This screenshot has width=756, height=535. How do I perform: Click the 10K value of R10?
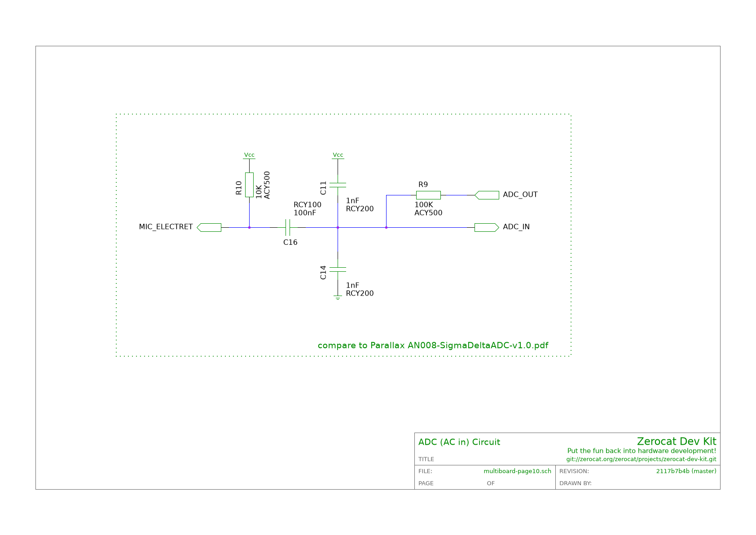coord(259,191)
